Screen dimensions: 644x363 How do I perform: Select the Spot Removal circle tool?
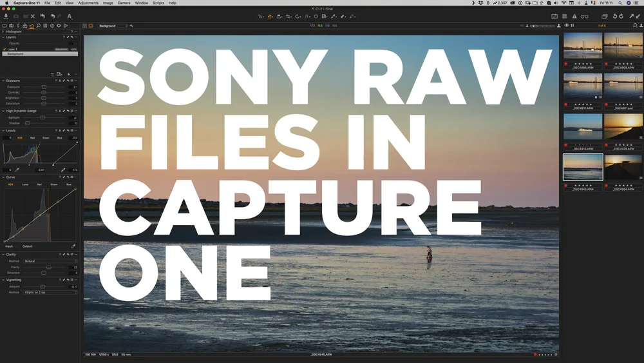click(x=316, y=17)
